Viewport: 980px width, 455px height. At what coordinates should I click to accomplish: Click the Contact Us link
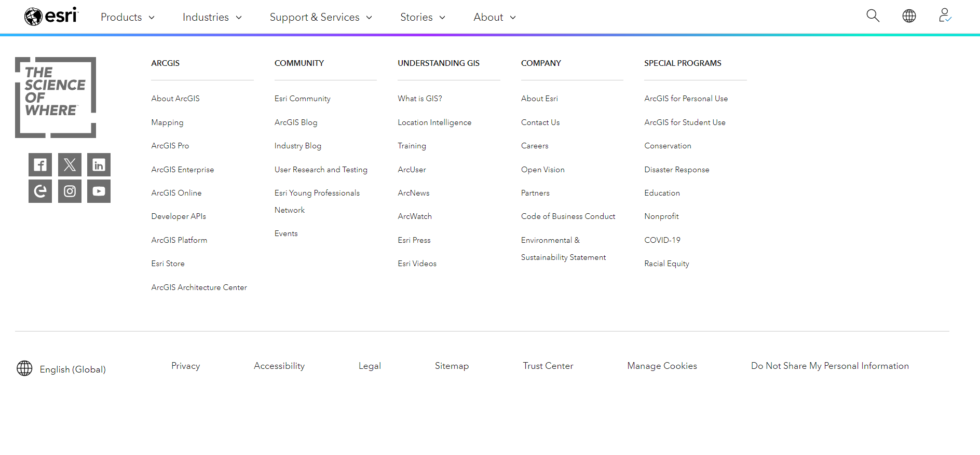[540, 122]
